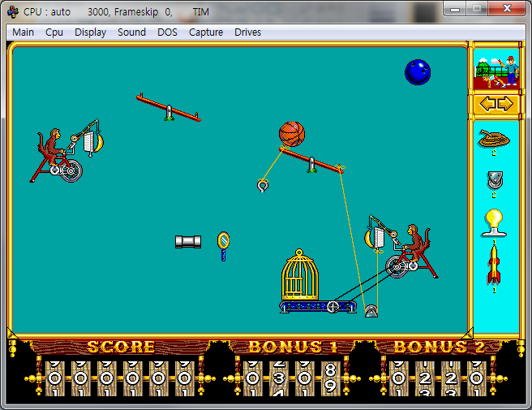Close the DOSBox window
This screenshot has height=410, width=532.
coord(507,9)
